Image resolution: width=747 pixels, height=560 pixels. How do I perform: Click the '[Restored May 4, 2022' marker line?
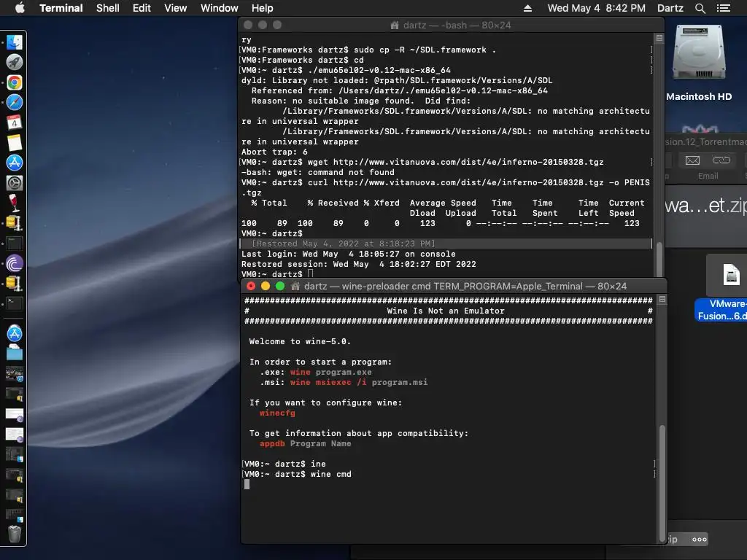(x=343, y=244)
